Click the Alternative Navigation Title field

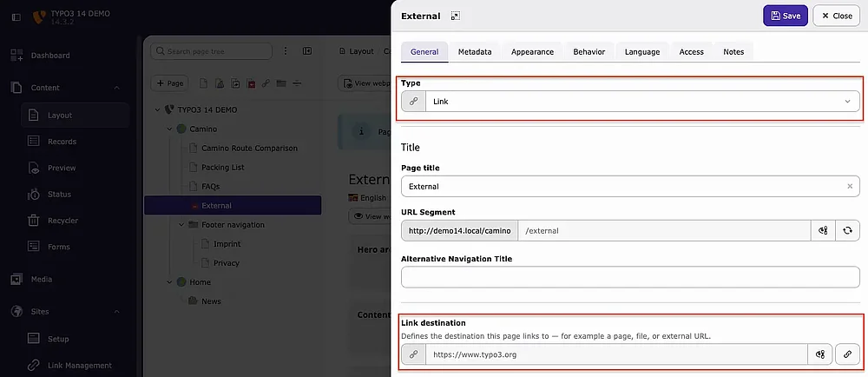(x=630, y=277)
